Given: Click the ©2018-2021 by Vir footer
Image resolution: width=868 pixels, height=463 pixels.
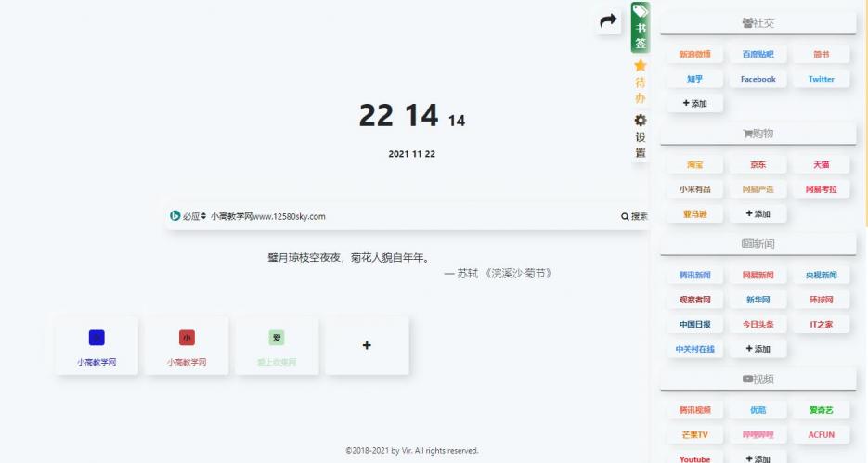Looking at the screenshot, I should (x=412, y=451).
